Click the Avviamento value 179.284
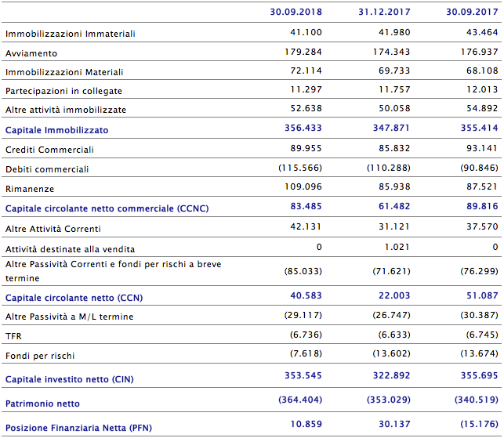Image resolution: width=504 pixels, height=438 pixels. click(303, 52)
